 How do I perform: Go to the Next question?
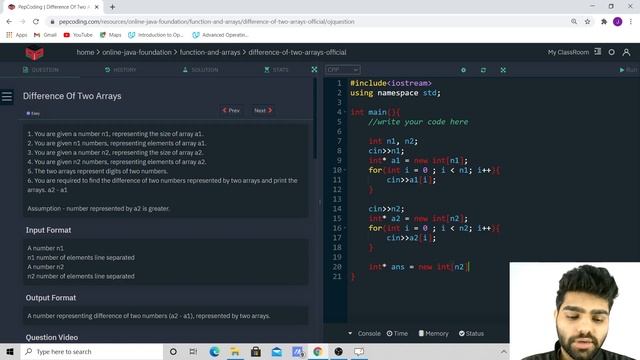pyautogui.click(x=263, y=110)
